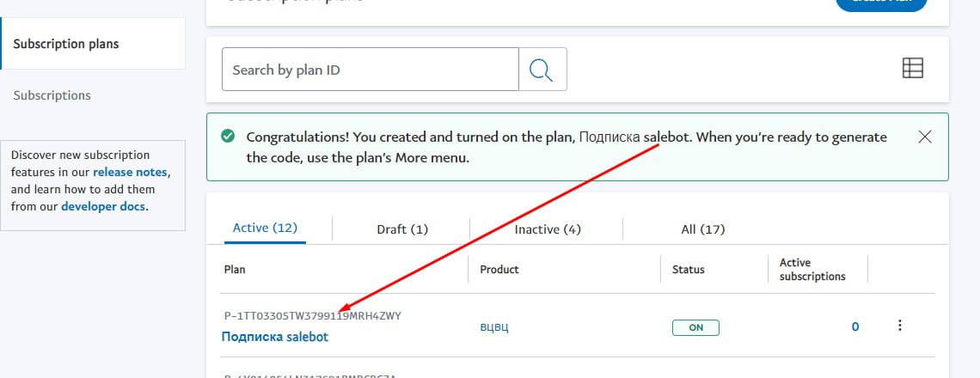Click the green success checkmark icon
980x378 pixels.
coord(228,137)
